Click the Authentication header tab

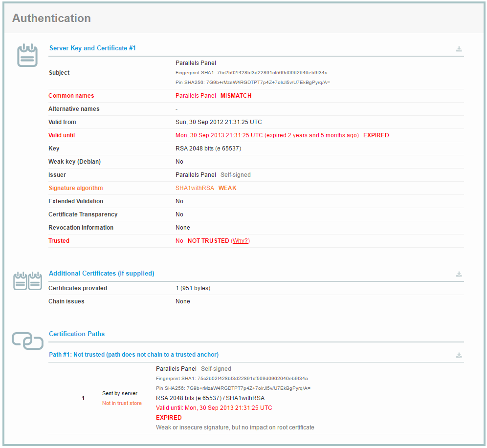[x=51, y=18]
